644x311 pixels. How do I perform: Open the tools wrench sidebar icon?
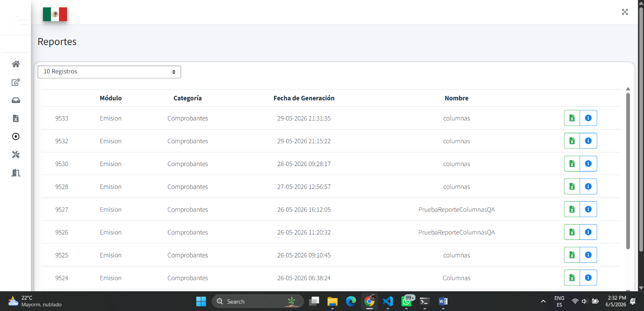(16, 155)
